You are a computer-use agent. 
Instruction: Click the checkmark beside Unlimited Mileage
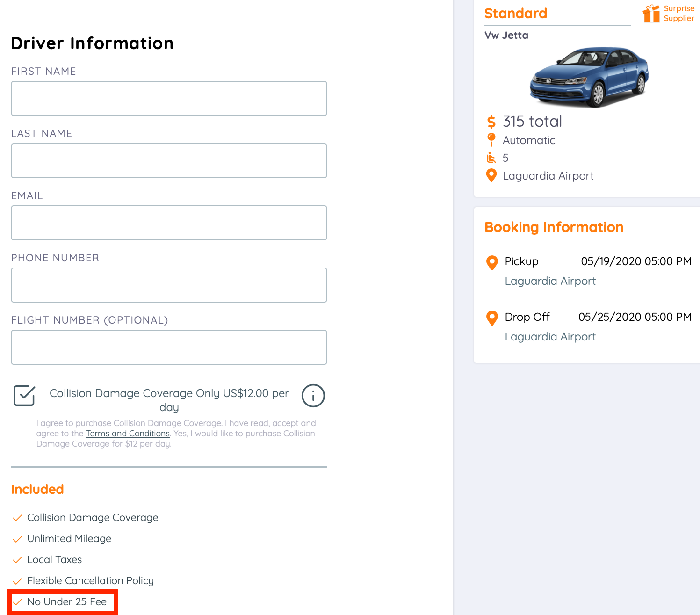[x=17, y=539]
